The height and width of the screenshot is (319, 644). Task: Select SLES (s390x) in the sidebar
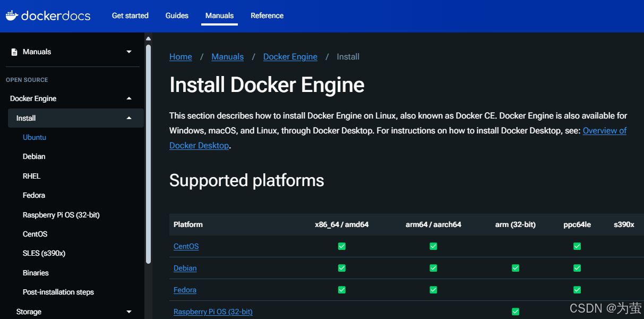click(44, 253)
